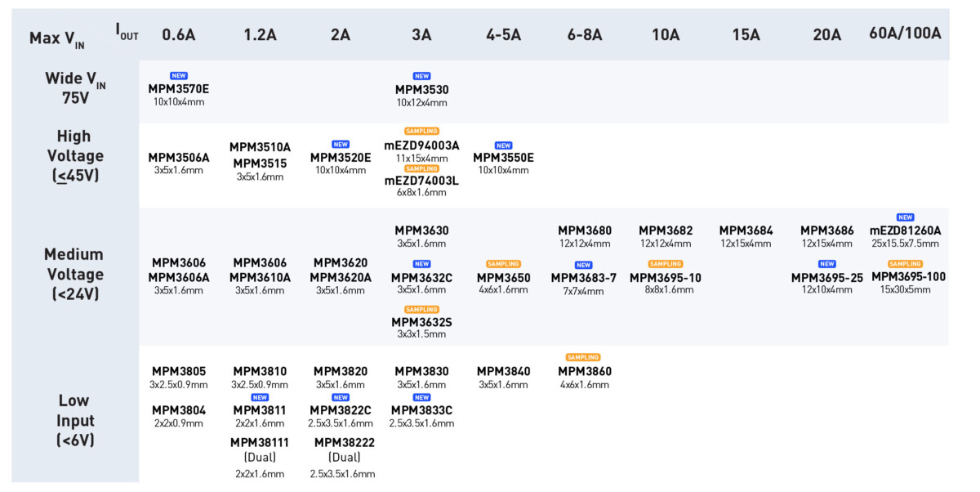Click the 4-5A output current header
Screen dimensions: 980x492
(x=503, y=34)
